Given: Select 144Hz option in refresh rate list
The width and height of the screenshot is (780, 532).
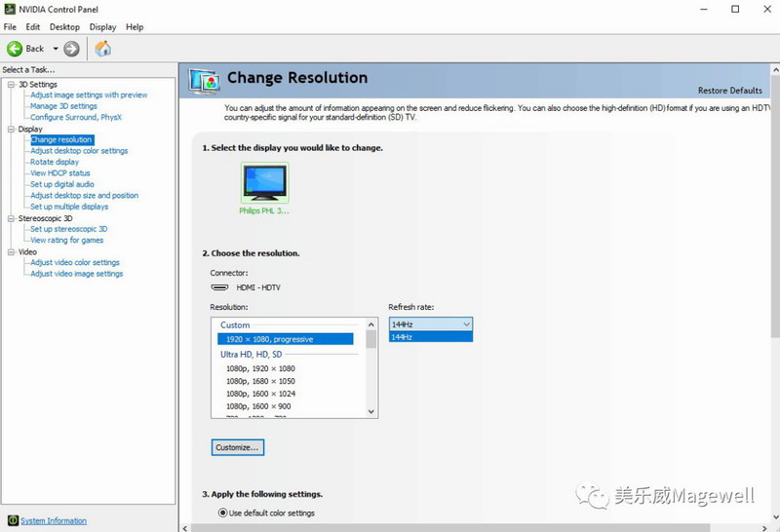Looking at the screenshot, I should (x=430, y=337).
